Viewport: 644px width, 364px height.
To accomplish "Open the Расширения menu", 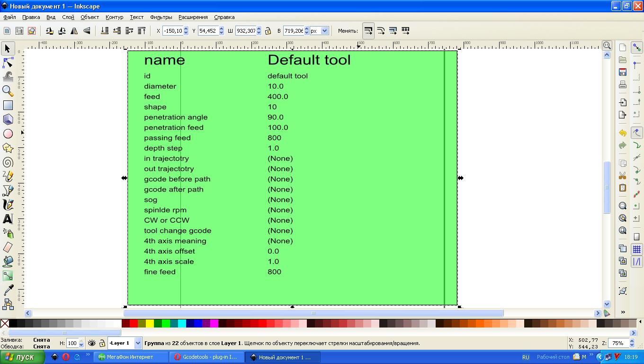I will click(193, 17).
